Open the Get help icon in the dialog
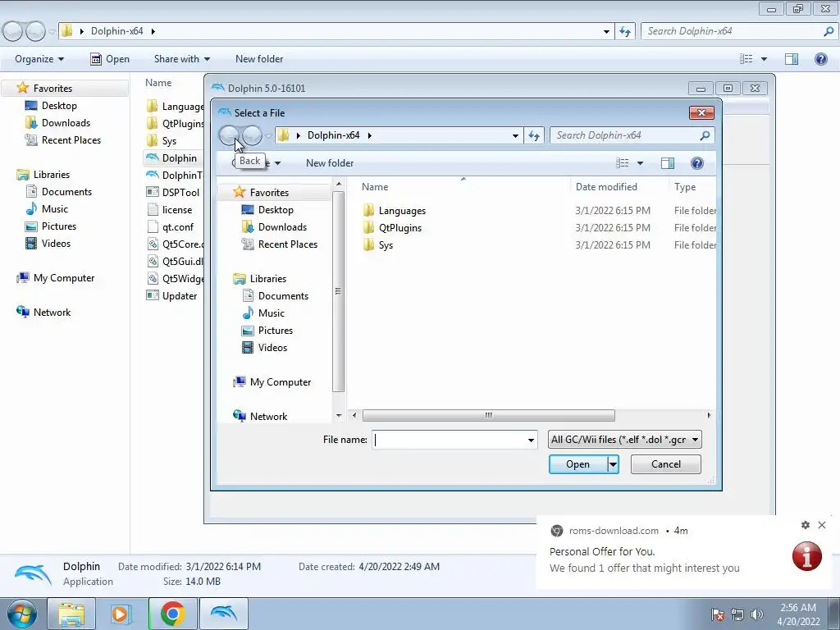The height and width of the screenshot is (630, 840). pos(697,163)
